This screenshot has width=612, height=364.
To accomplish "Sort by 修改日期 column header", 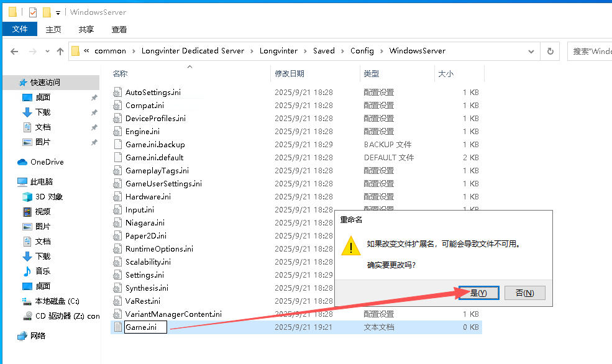I will coord(290,74).
